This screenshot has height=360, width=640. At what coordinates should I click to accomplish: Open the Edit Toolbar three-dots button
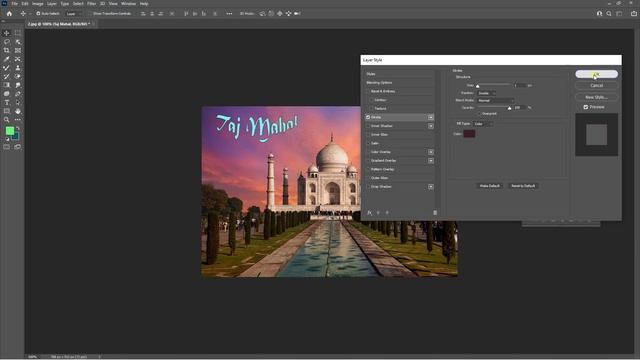point(18,120)
